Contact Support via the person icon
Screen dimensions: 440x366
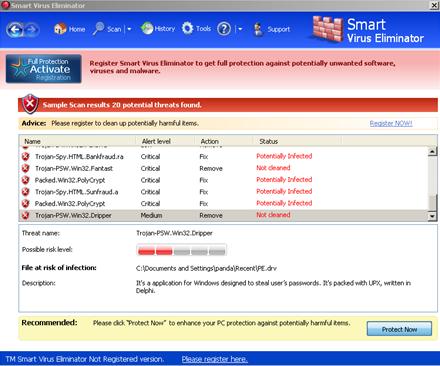coord(258,29)
